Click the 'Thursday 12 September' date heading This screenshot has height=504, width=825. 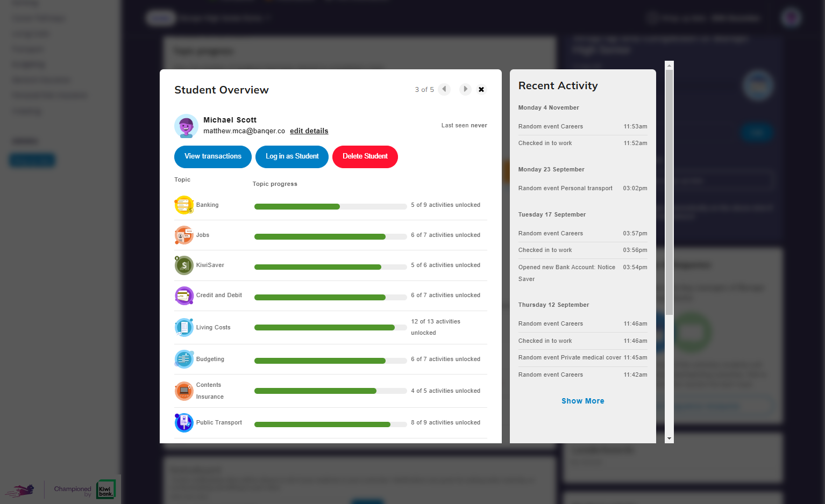click(553, 305)
